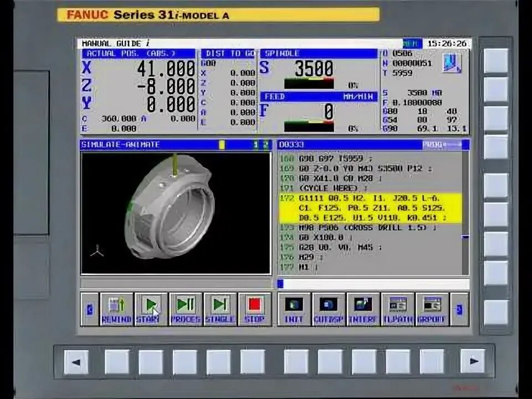532x399 pixels.
Task: Click the MEM mode indicator beside the clock
Action: click(412, 44)
